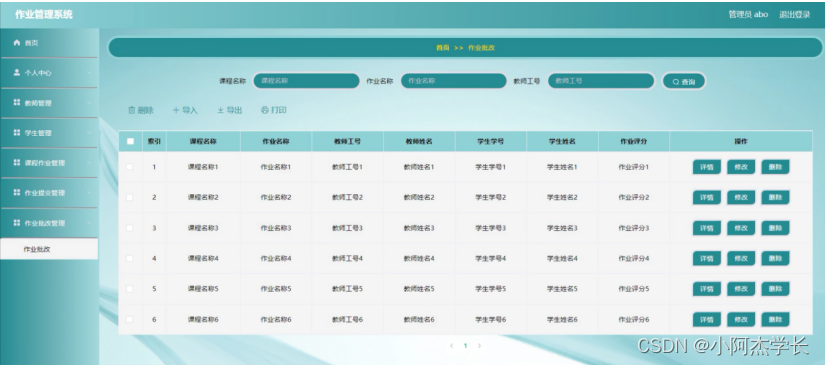
Task: Click 修改 button for row 1
Action: point(741,167)
